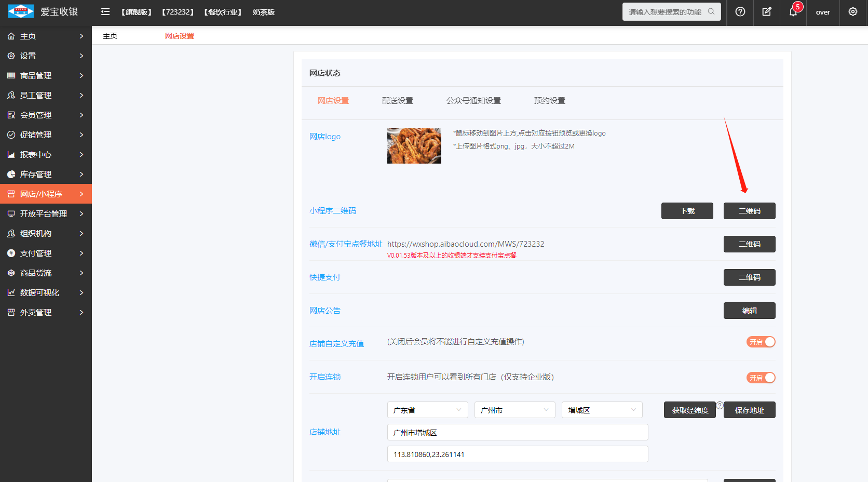Expand the 商品管理 sidebar menu

click(46, 76)
